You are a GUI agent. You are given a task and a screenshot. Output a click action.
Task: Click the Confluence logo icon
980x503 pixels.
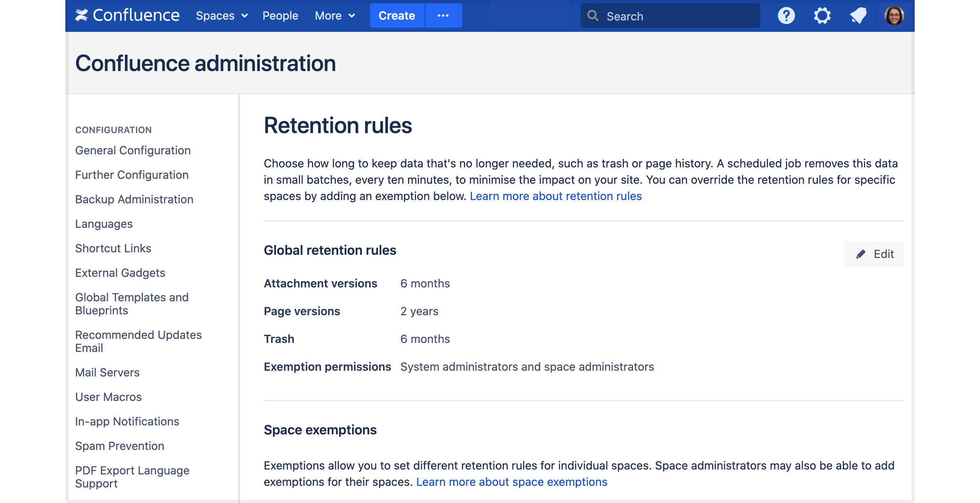[x=82, y=16]
